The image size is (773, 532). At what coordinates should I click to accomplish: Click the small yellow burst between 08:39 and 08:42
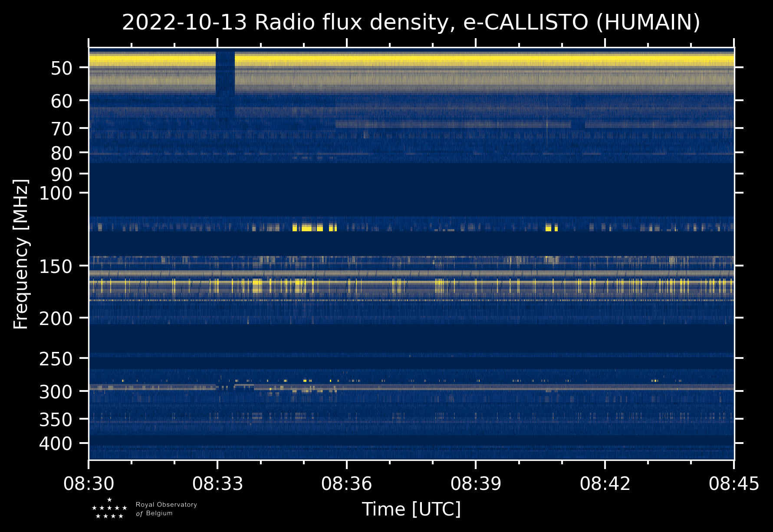(551, 227)
